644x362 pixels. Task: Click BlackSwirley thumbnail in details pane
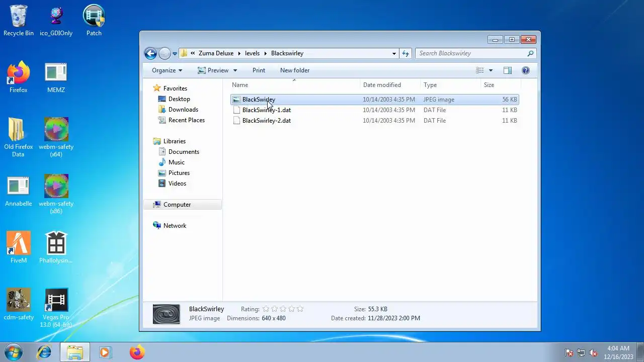pos(166,314)
